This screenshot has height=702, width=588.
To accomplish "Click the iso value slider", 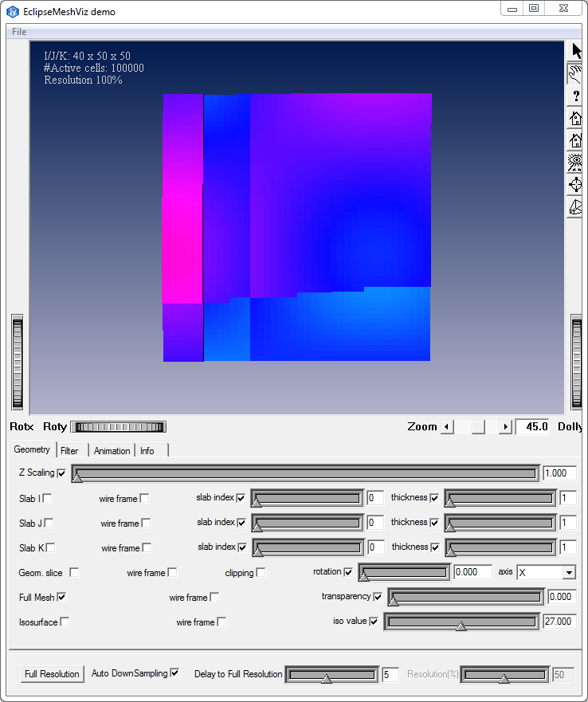I will (x=461, y=622).
